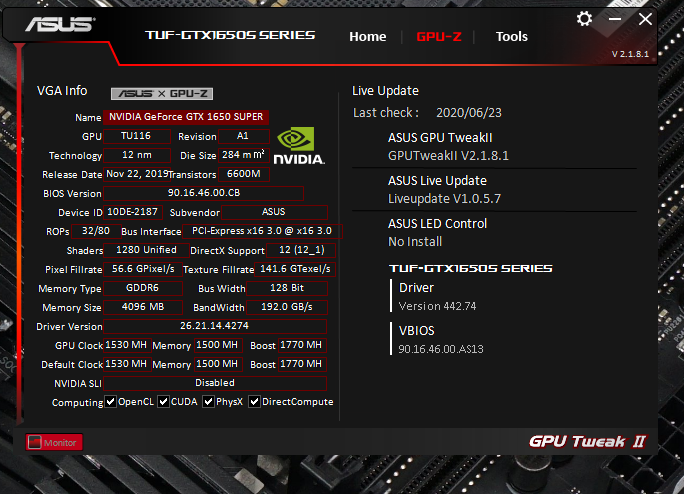The image size is (684, 494).
Task: Toggle the PhysX checkbox
Action: click(209, 401)
